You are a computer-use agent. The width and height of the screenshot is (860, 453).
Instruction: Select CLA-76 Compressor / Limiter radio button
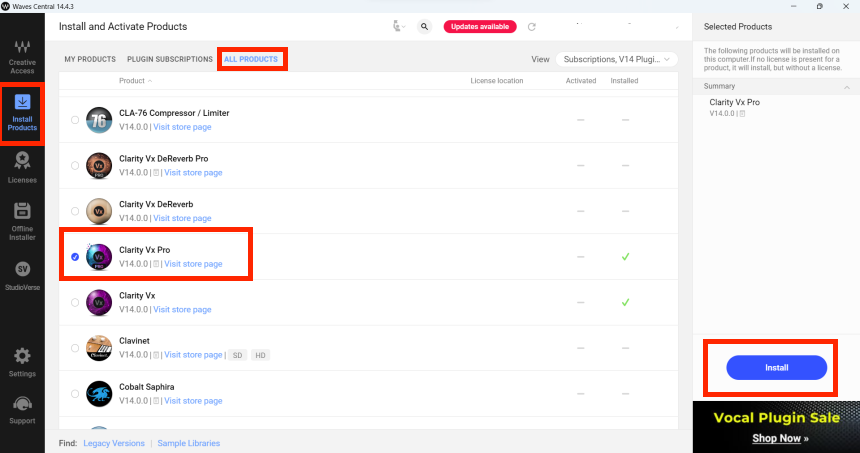tap(75, 120)
